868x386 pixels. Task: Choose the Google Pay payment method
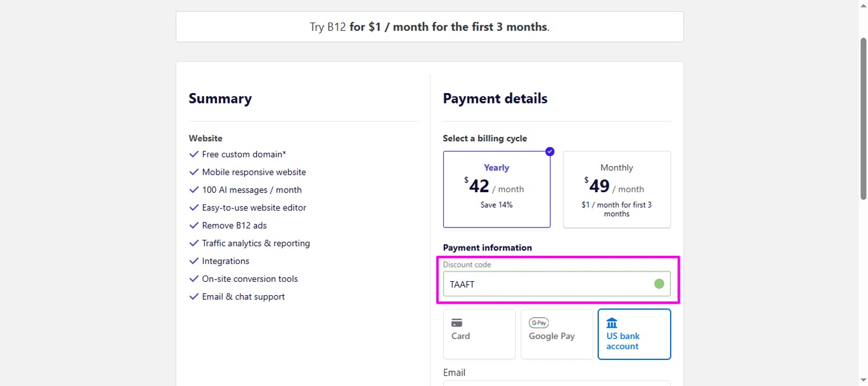557,334
